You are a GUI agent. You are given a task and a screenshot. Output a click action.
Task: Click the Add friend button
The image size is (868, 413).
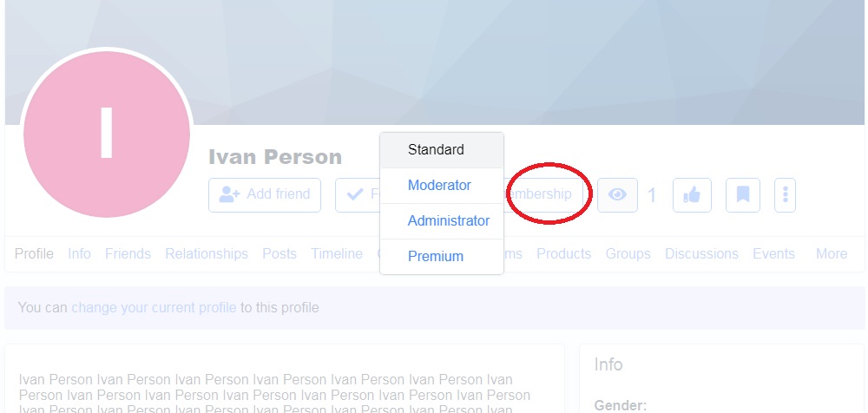[x=265, y=195]
